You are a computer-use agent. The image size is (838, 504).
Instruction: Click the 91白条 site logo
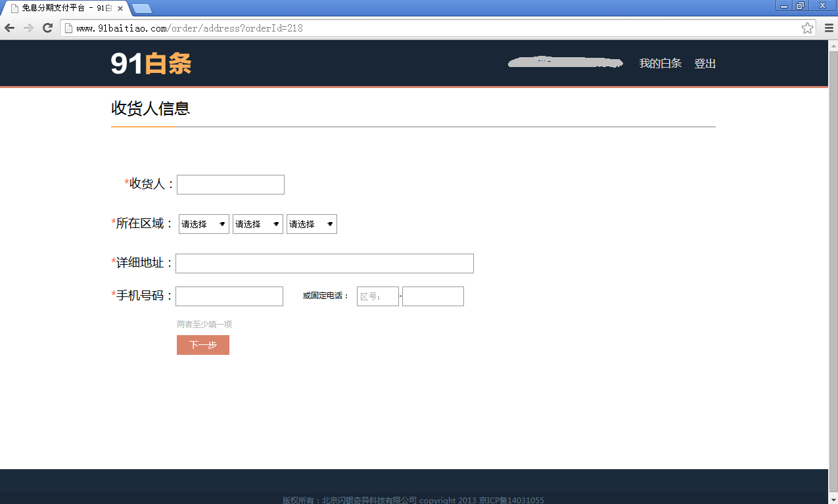(x=150, y=64)
